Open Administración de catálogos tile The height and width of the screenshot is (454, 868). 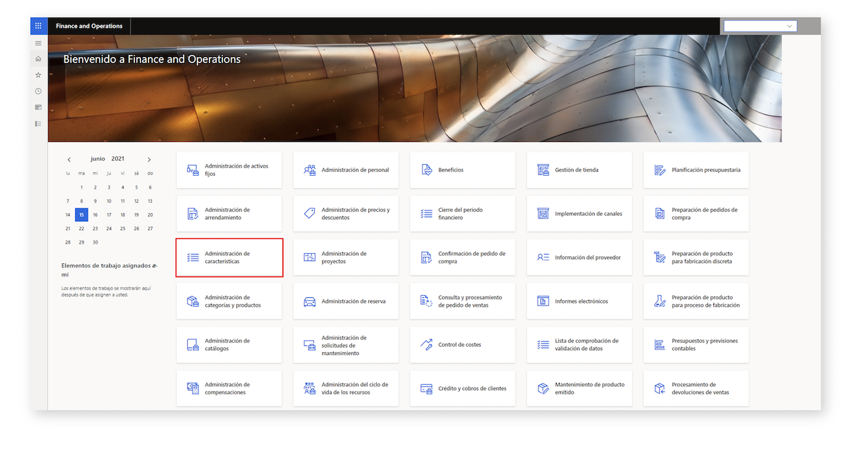pyautogui.click(x=229, y=345)
